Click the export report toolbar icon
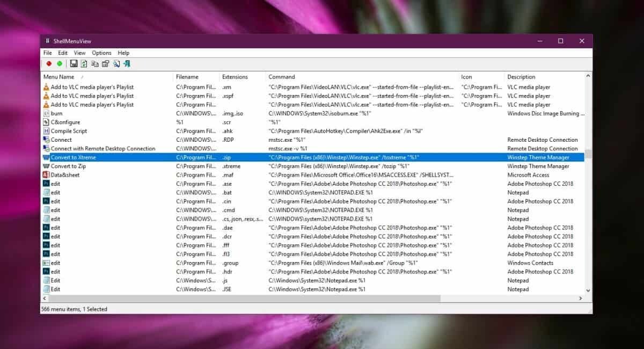The height and width of the screenshot is (349, 644). click(84, 63)
